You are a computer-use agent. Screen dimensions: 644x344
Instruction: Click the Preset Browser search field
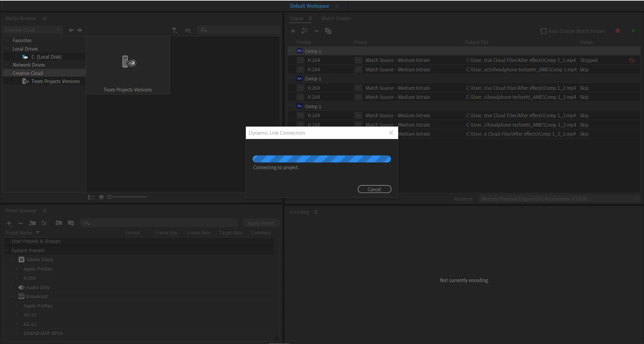(159, 223)
